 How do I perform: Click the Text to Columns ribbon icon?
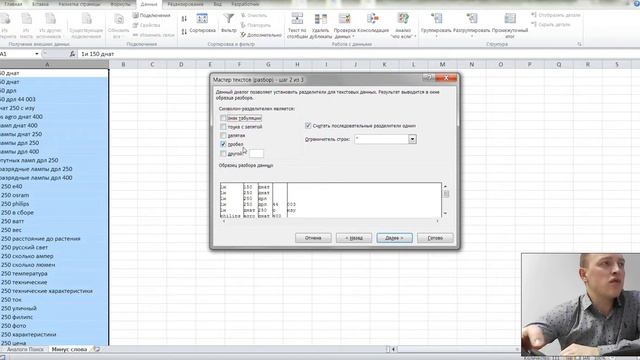[297, 19]
